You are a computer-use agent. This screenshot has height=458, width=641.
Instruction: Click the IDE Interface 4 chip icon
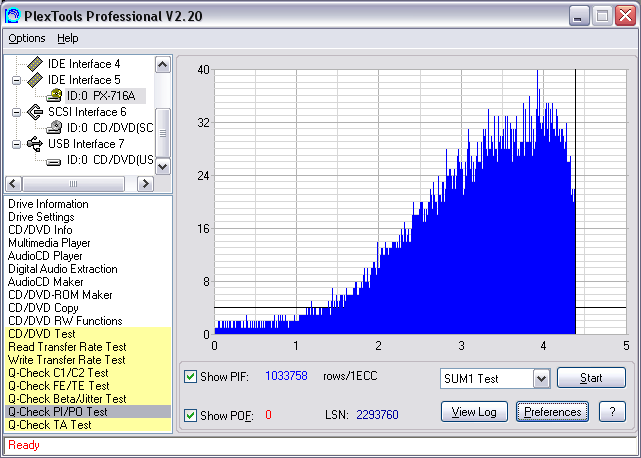coord(35,64)
